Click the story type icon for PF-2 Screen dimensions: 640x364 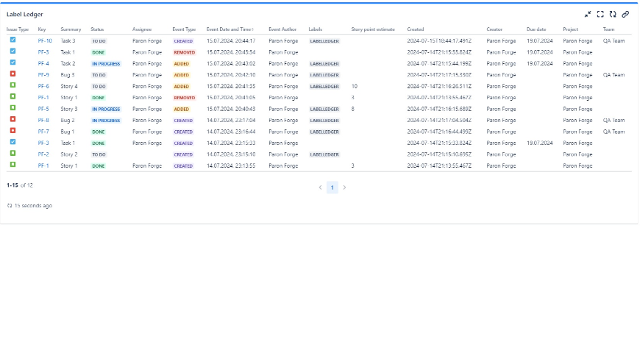click(13, 154)
